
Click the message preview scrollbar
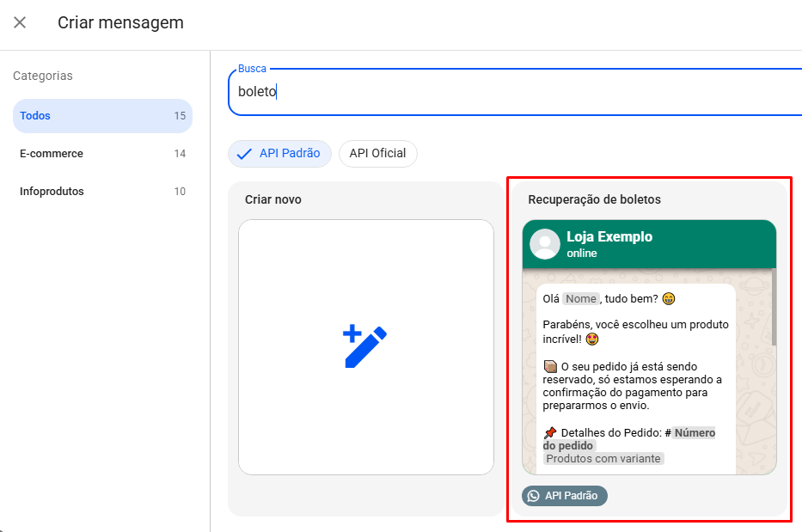(774, 307)
